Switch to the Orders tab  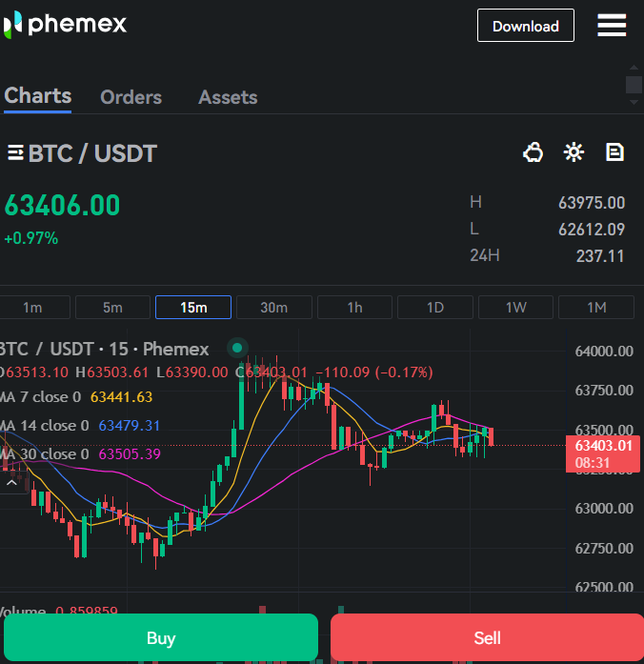(131, 97)
